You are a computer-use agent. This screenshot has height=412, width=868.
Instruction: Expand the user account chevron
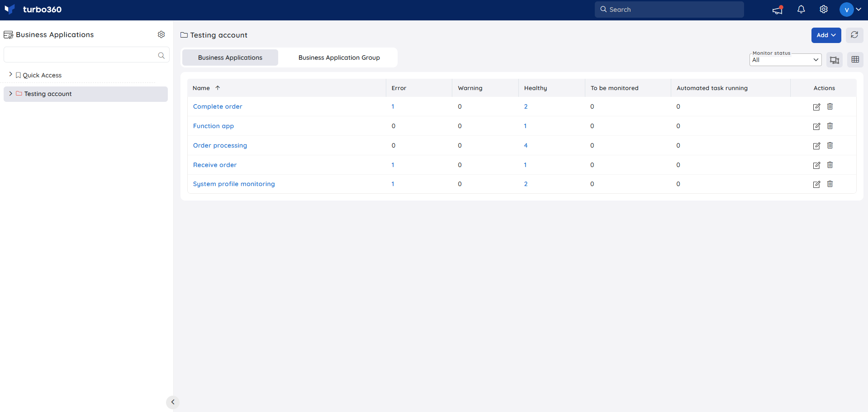coord(859,10)
